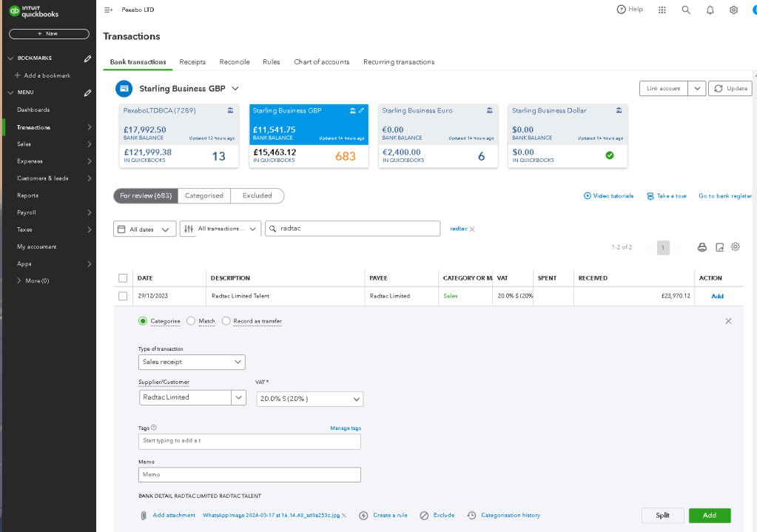Click in the Memo field
The image size is (757, 532).
[249, 474]
